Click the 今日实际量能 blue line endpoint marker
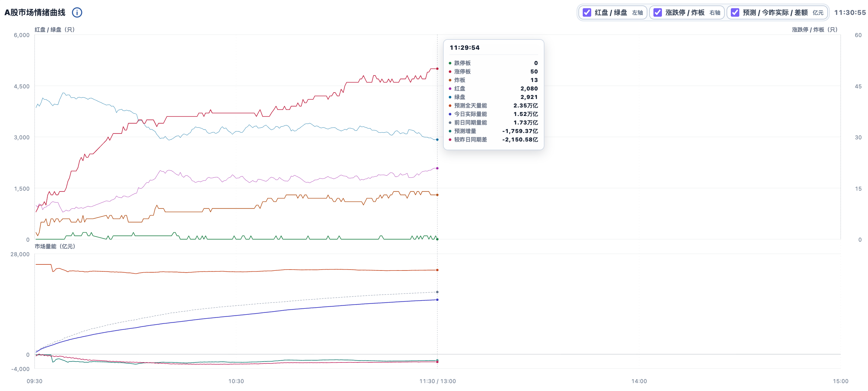868x391 pixels. 437,300
